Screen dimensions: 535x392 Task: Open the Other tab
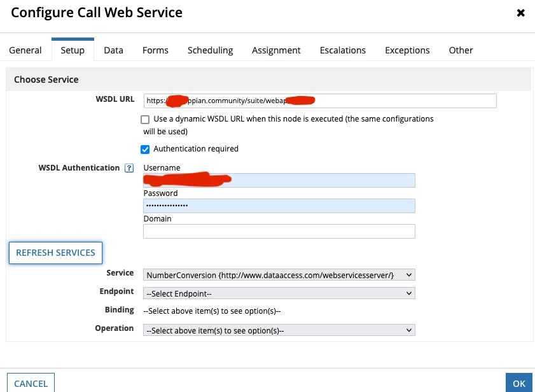pos(461,50)
